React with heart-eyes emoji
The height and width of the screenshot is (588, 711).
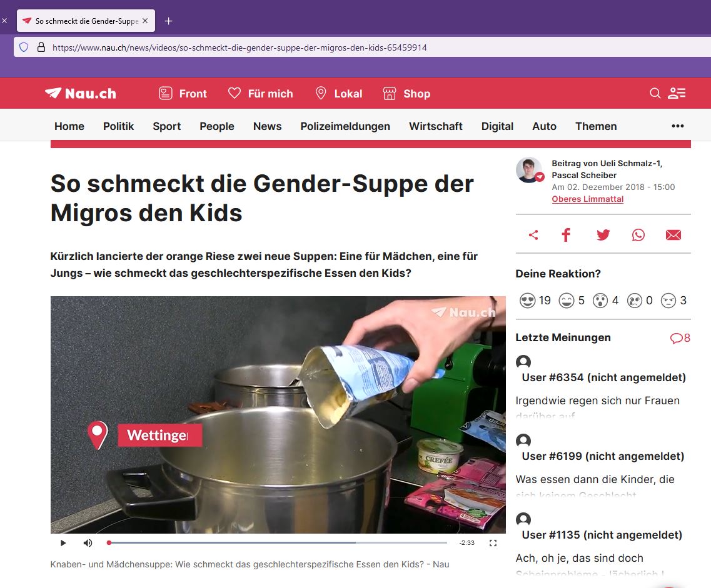[527, 301]
